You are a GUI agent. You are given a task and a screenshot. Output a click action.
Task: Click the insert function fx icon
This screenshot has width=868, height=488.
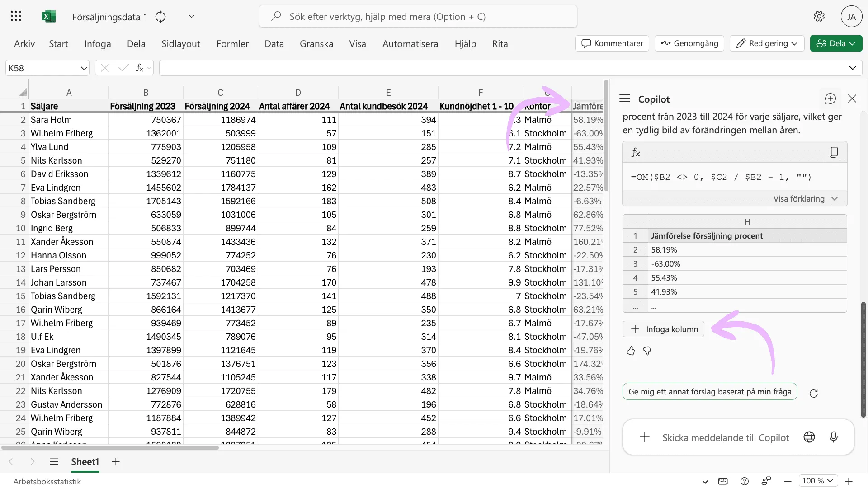[x=140, y=68]
